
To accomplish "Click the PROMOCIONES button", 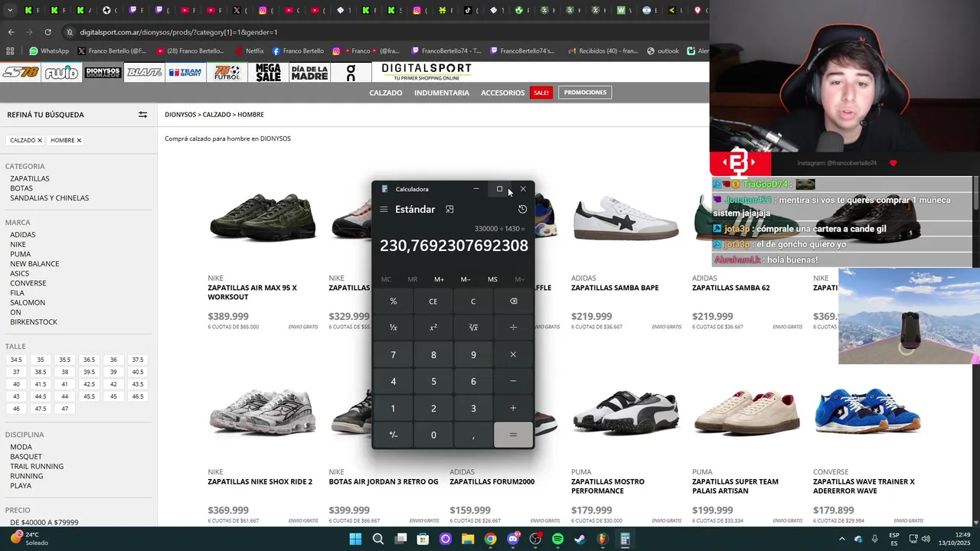I will [x=585, y=93].
